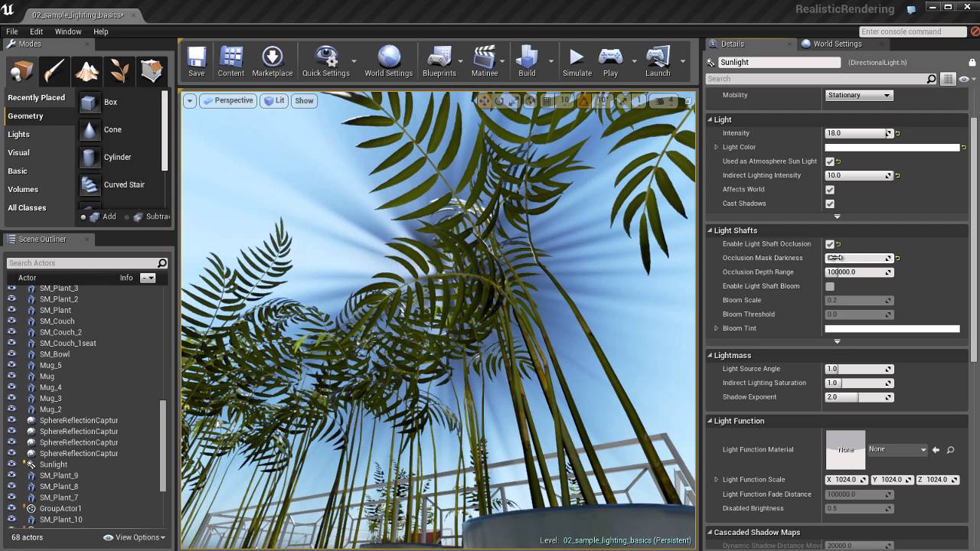Open the Info column dropdown in Scene Outliner
Viewport: 980px width, 551px height.
tap(148, 278)
